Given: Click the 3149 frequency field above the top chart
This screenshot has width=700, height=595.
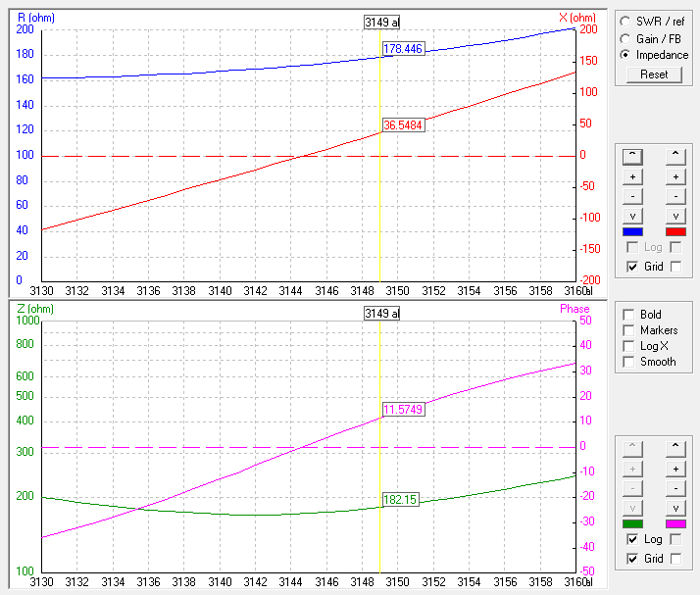Looking at the screenshot, I should [381, 22].
